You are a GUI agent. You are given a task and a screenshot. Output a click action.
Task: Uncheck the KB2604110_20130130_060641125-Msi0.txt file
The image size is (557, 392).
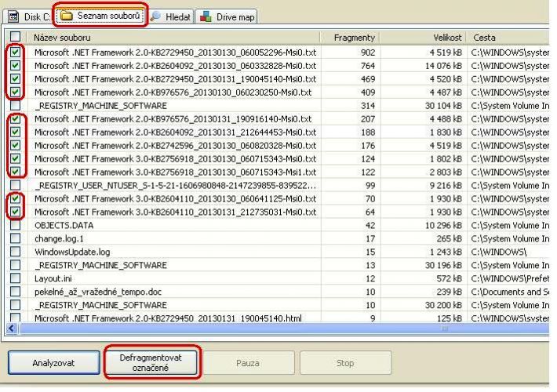click(15, 198)
